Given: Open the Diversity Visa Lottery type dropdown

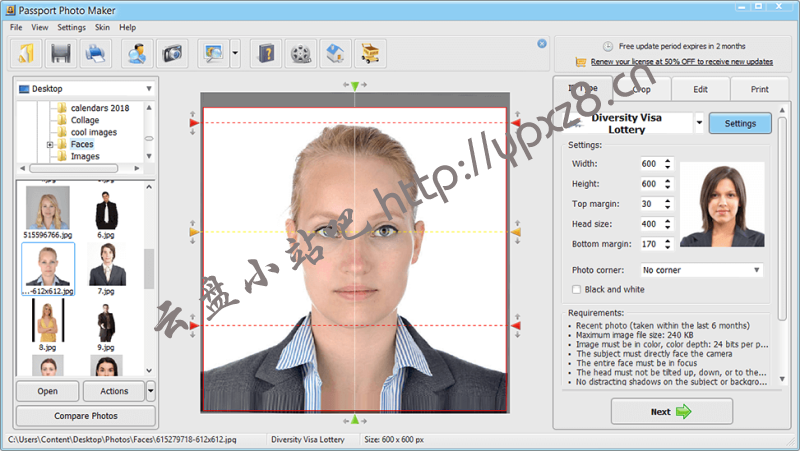Looking at the screenshot, I should coord(699,123).
